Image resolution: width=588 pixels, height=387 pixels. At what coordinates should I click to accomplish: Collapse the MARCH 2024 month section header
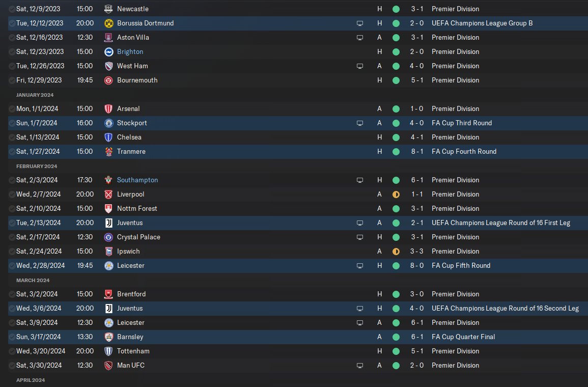tap(33, 280)
